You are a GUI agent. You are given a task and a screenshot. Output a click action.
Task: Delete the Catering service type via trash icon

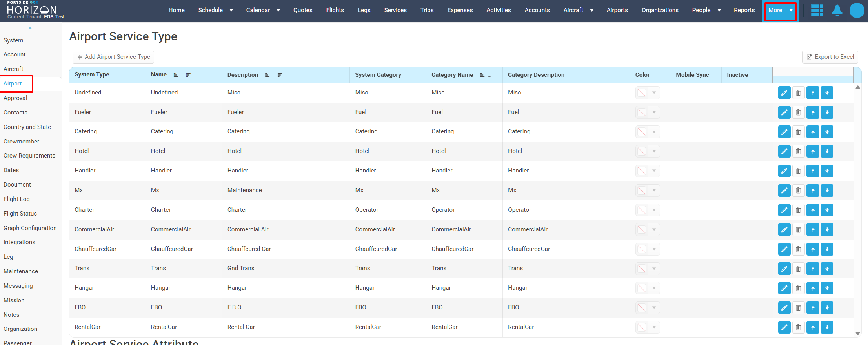(x=798, y=132)
